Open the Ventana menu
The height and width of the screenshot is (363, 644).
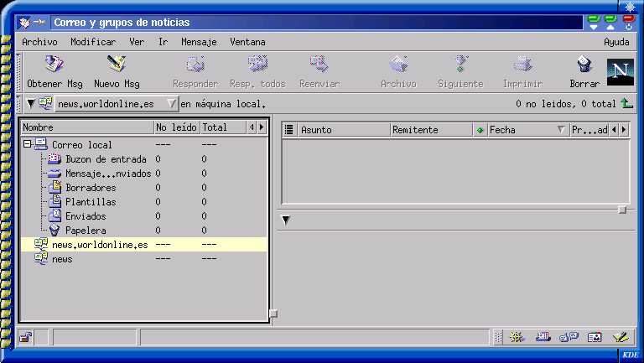pyautogui.click(x=247, y=42)
